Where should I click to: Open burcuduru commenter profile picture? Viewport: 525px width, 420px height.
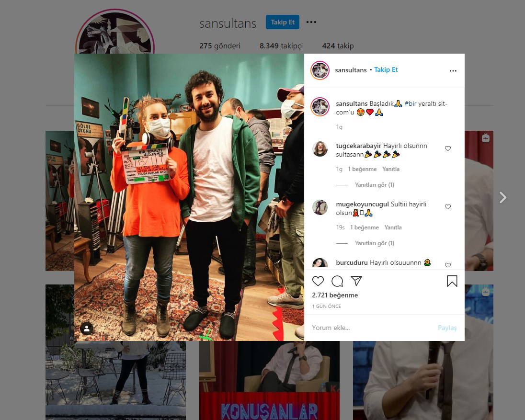pos(320,264)
